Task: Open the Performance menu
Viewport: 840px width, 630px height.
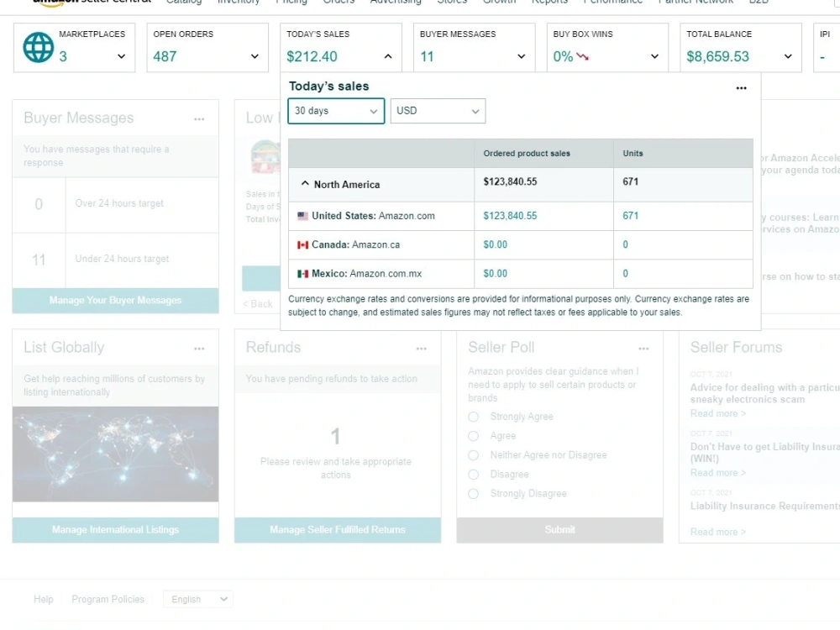Action: [x=613, y=2]
